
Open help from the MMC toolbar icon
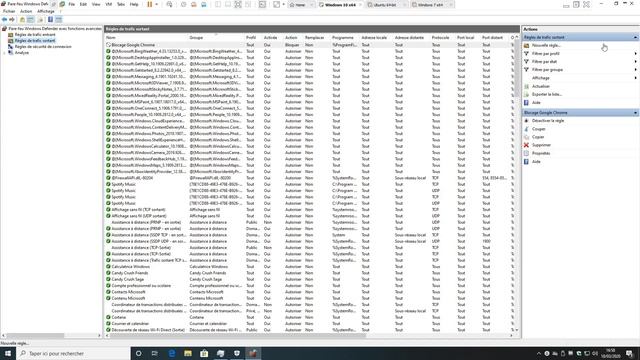coord(50,20)
